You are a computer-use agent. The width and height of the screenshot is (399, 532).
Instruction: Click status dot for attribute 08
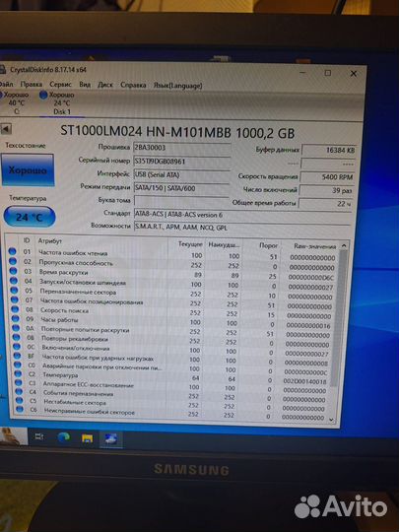point(15,309)
